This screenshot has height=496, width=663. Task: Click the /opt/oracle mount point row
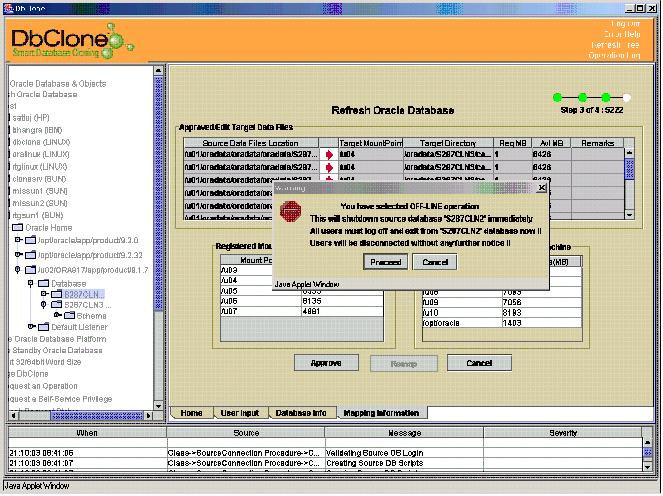502,323
